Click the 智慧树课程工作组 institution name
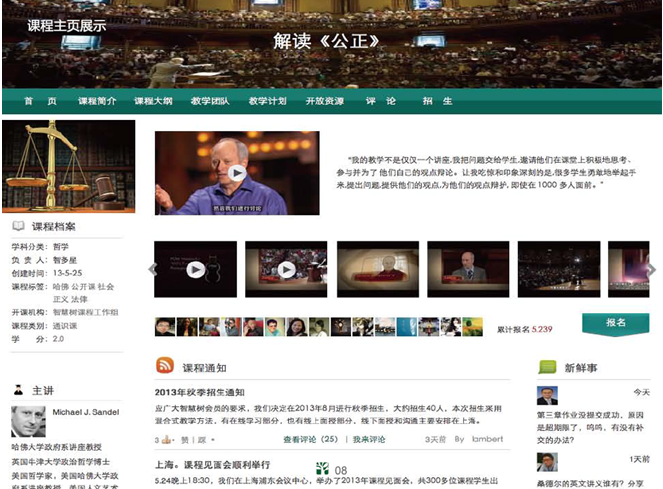663x489 pixels. pyautogui.click(x=85, y=312)
